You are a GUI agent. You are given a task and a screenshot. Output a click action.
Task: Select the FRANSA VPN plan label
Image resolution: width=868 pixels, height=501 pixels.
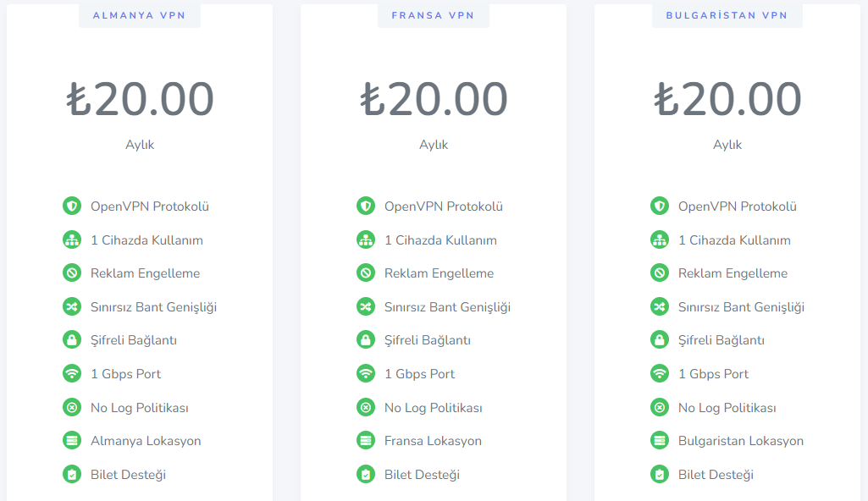tap(434, 15)
